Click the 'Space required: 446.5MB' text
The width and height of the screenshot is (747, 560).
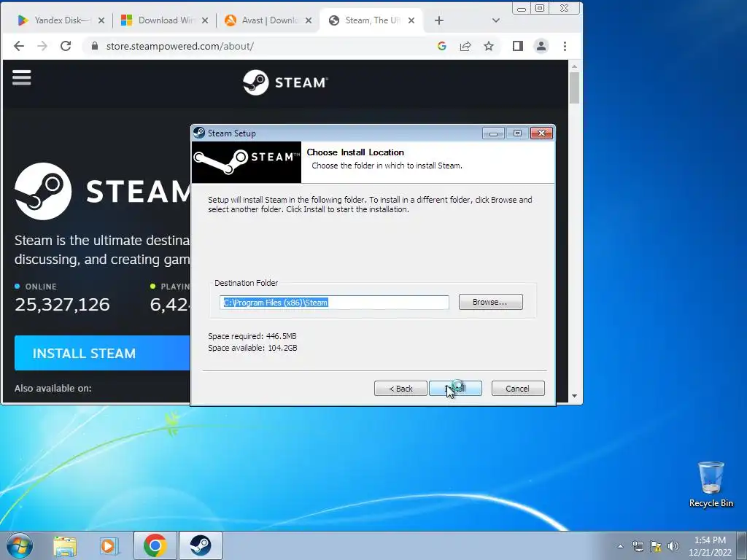tap(252, 336)
